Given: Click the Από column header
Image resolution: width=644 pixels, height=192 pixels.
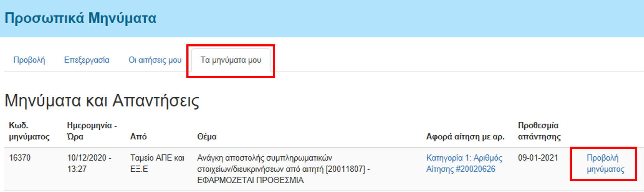Looking at the screenshot, I should click(x=138, y=136).
